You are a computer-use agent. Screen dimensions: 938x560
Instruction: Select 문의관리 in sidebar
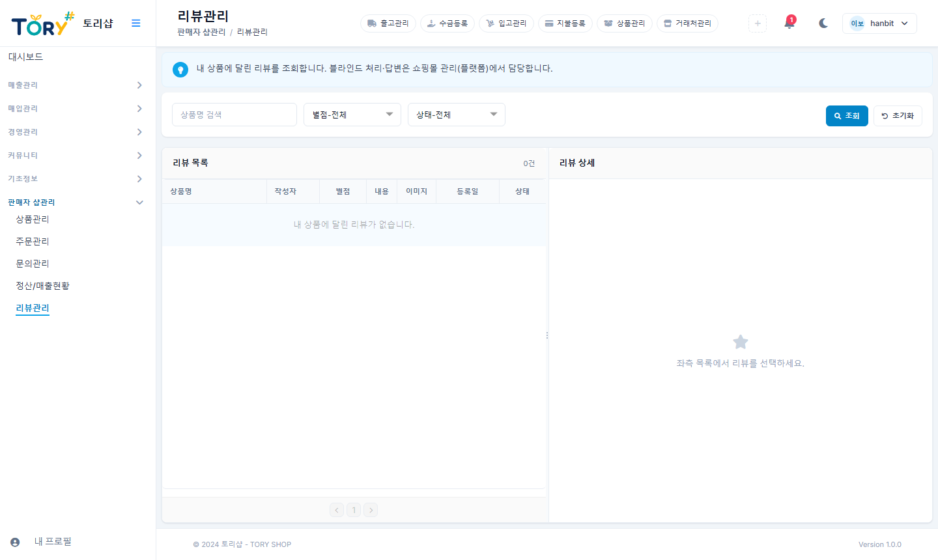coord(33,264)
